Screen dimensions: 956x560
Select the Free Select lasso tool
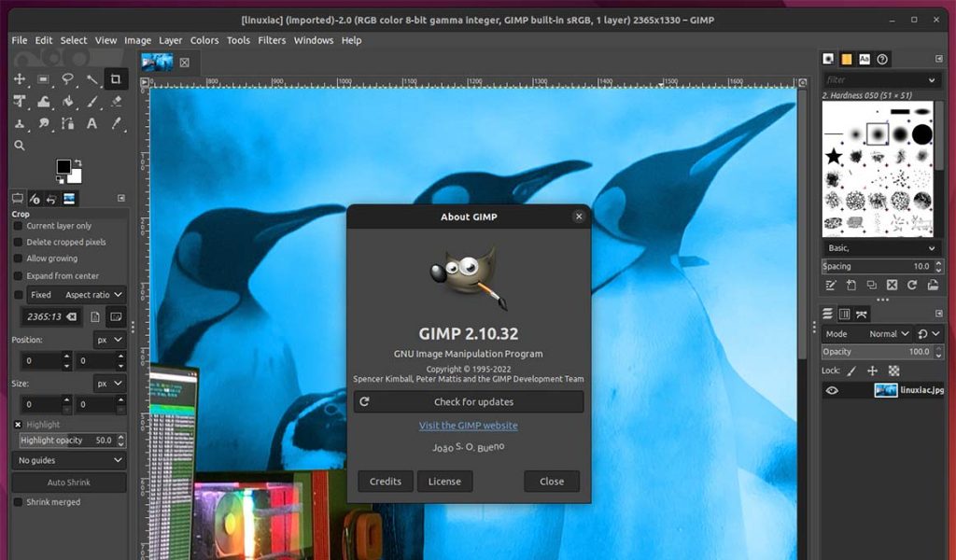point(67,79)
